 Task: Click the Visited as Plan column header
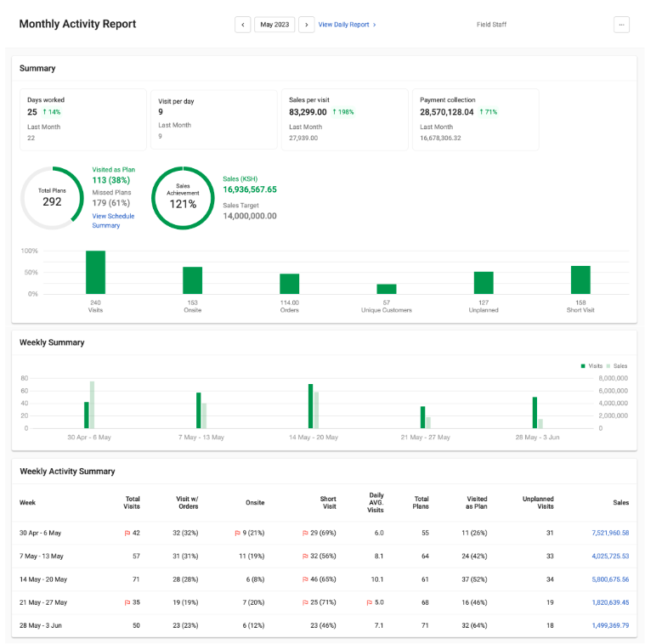tap(477, 502)
